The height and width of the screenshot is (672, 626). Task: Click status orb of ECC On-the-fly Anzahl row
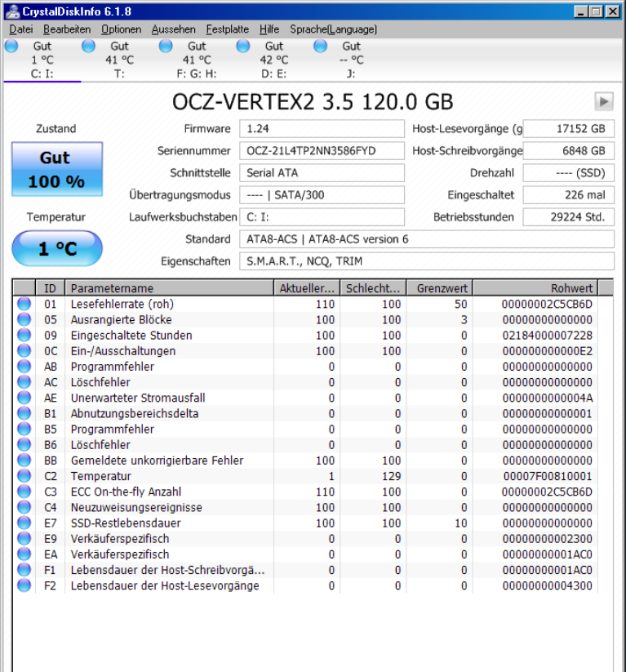(24, 492)
